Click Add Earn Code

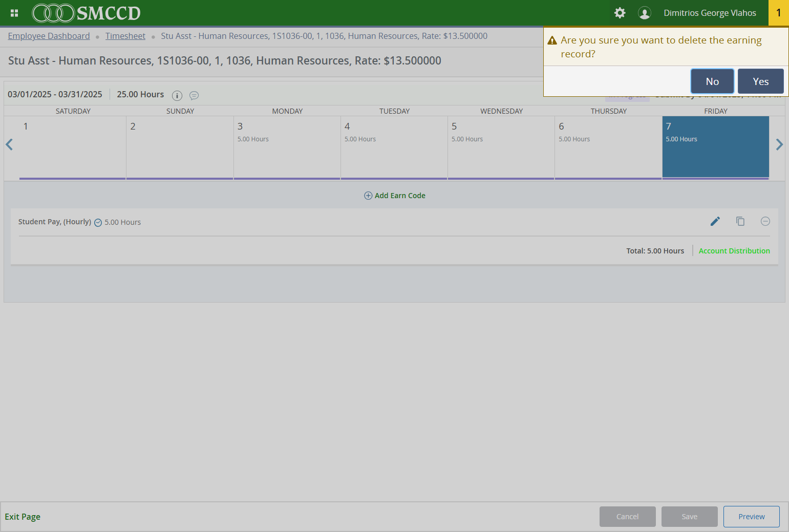click(395, 196)
